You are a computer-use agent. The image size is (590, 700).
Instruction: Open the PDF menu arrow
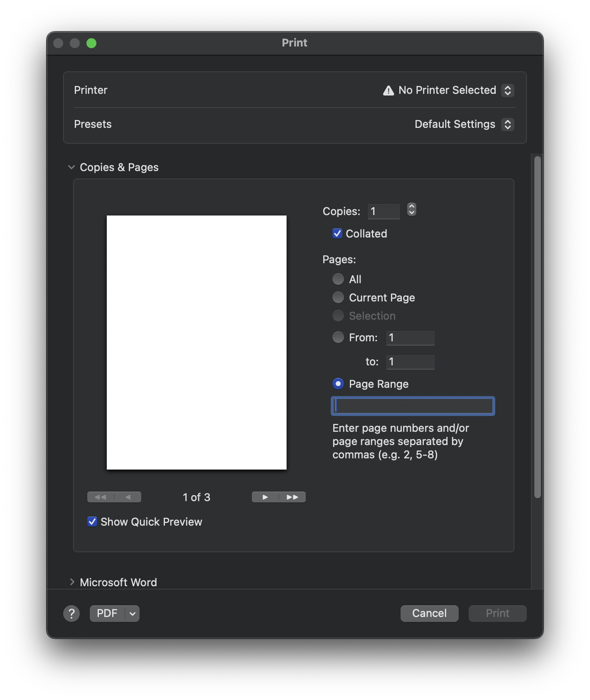click(133, 614)
